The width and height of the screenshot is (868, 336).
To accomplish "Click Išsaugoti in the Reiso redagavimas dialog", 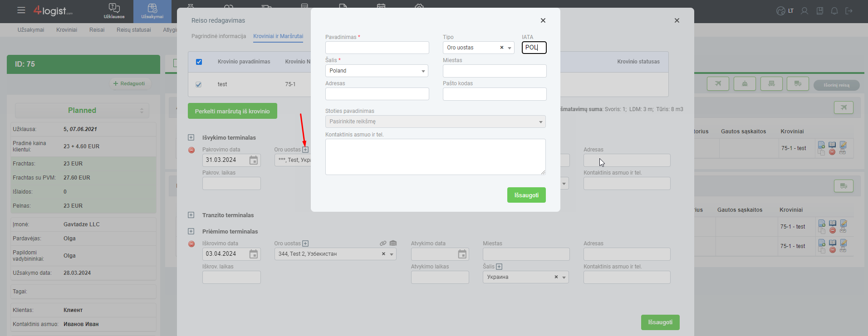I will pyautogui.click(x=660, y=322).
